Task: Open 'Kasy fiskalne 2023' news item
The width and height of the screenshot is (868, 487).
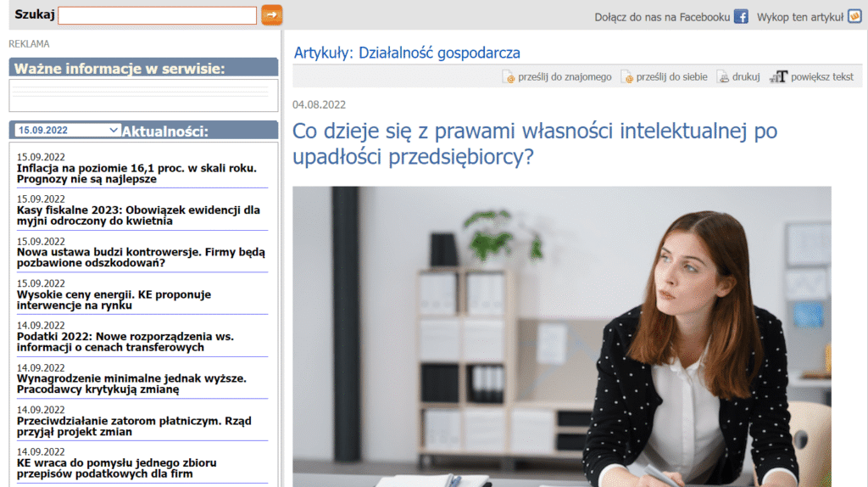Action: coord(138,216)
